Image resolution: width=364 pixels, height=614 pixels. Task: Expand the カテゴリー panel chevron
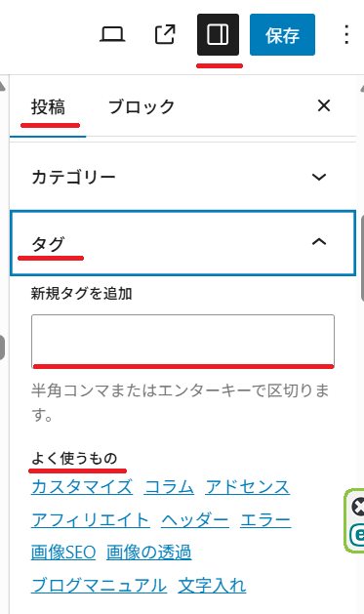pos(319,177)
